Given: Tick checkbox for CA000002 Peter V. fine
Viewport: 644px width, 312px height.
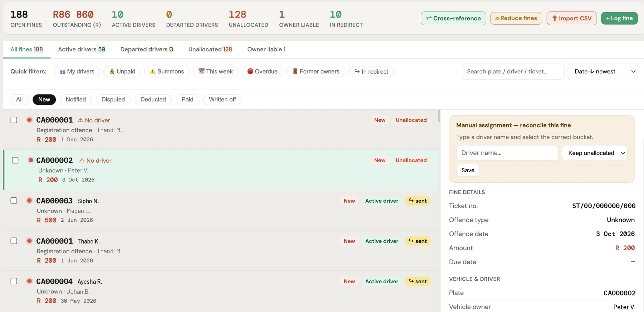Looking at the screenshot, I should [15, 160].
